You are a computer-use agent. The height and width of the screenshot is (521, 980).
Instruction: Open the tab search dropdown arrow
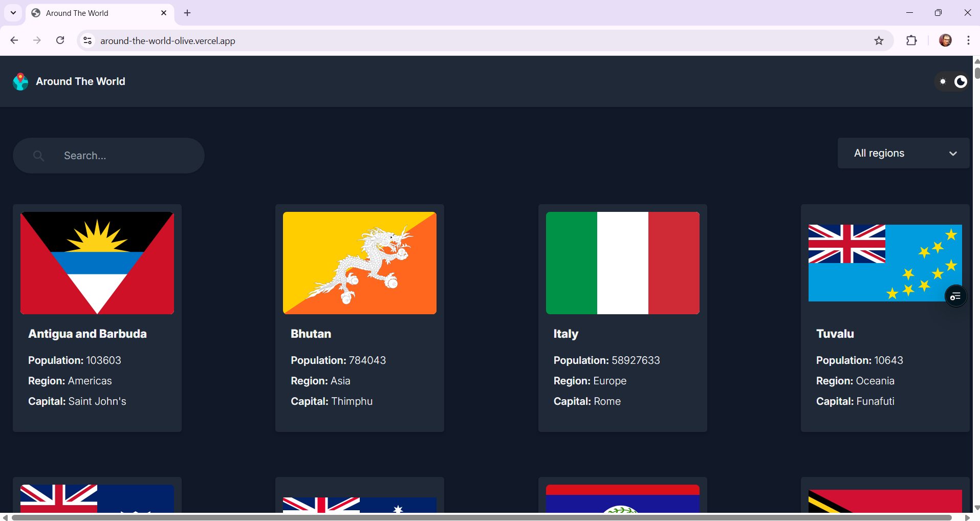click(x=13, y=13)
